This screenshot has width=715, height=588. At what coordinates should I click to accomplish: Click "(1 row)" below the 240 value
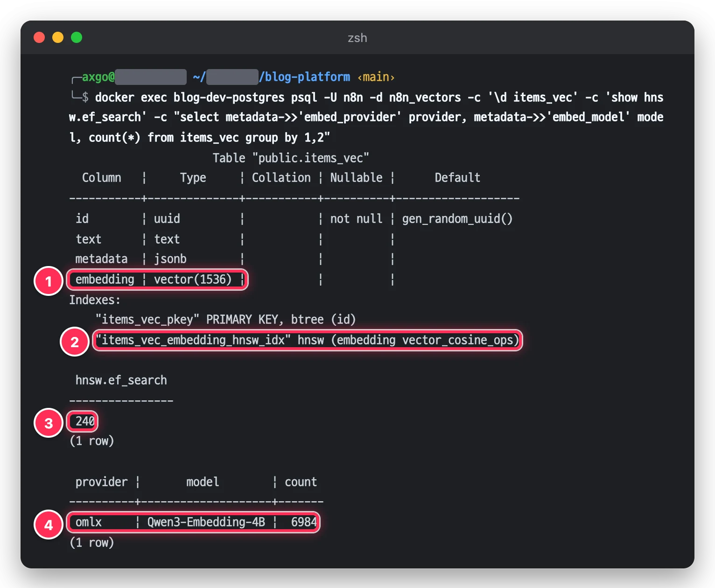[92, 441]
